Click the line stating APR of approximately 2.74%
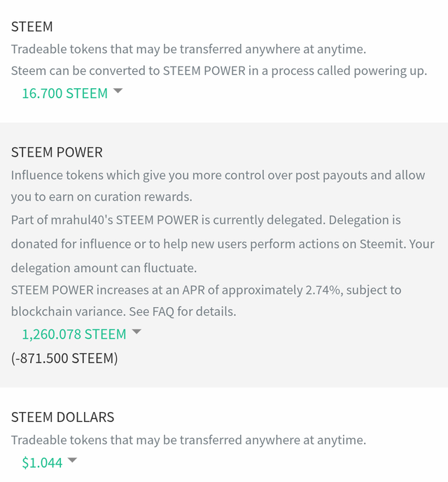The height and width of the screenshot is (482, 448). (206, 290)
